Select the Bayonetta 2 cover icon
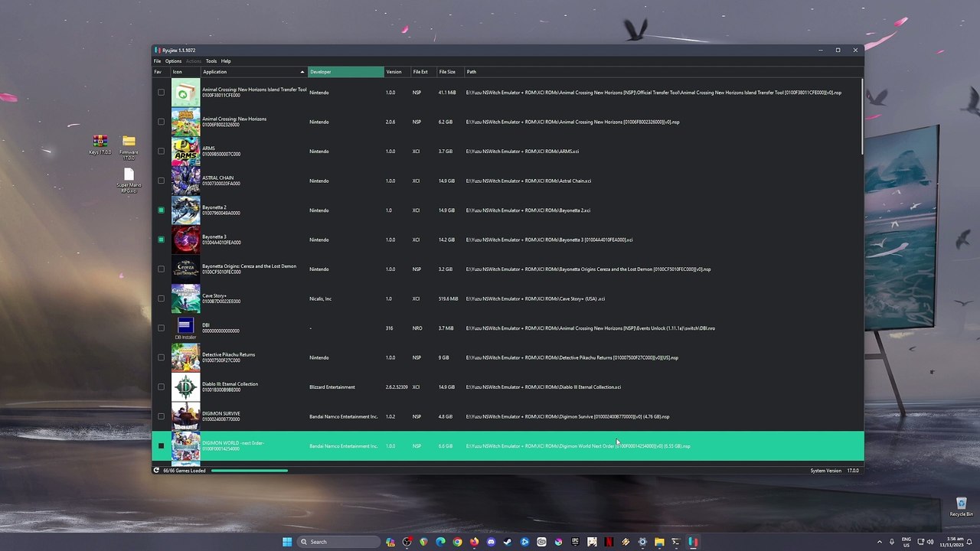The image size is (980, 551). (x=185, y=210)
